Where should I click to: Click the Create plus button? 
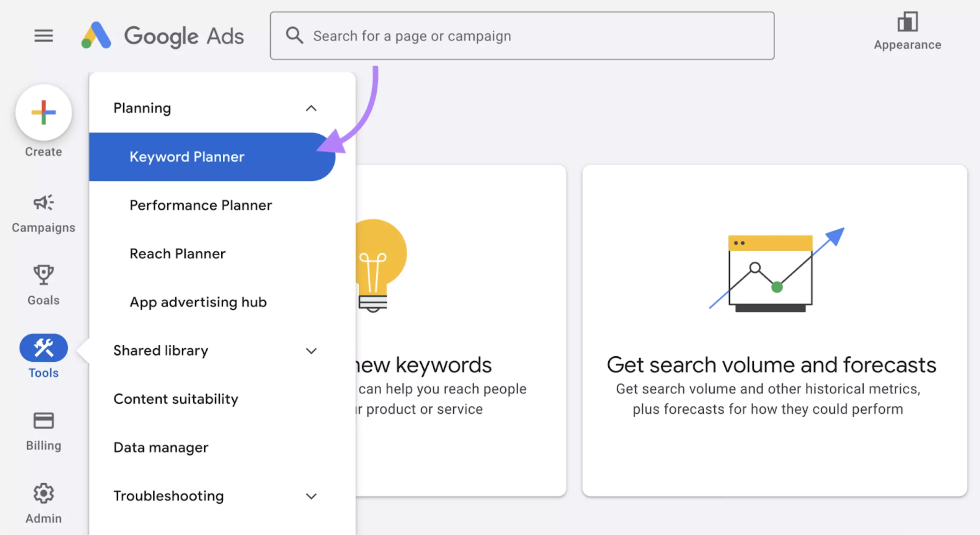pyautogui.click(x=44, y=113)
